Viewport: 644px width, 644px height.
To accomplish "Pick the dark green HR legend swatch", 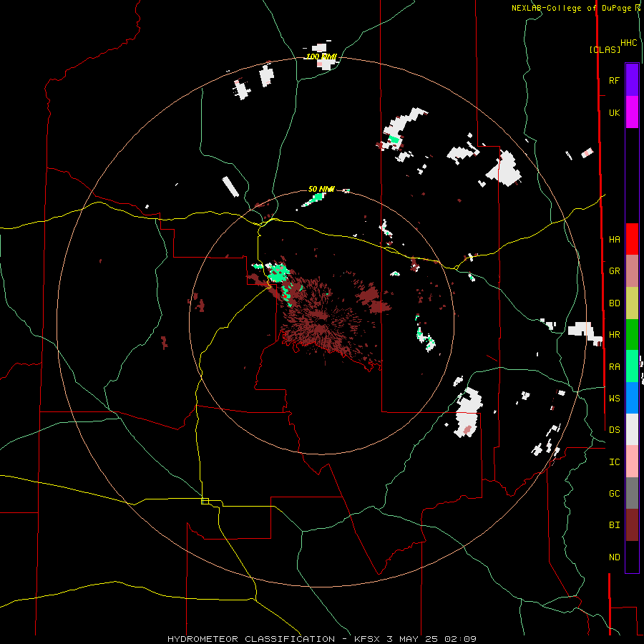I will [x=632, y=335].
